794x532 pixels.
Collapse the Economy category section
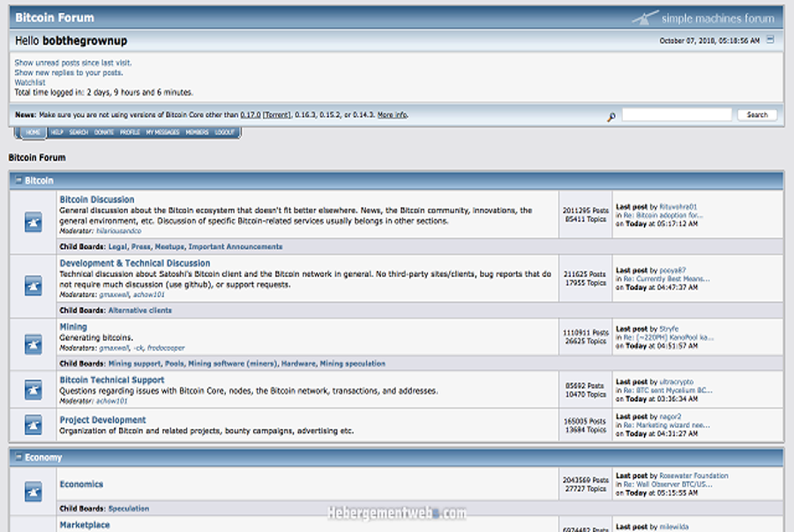tap(19, 457)
